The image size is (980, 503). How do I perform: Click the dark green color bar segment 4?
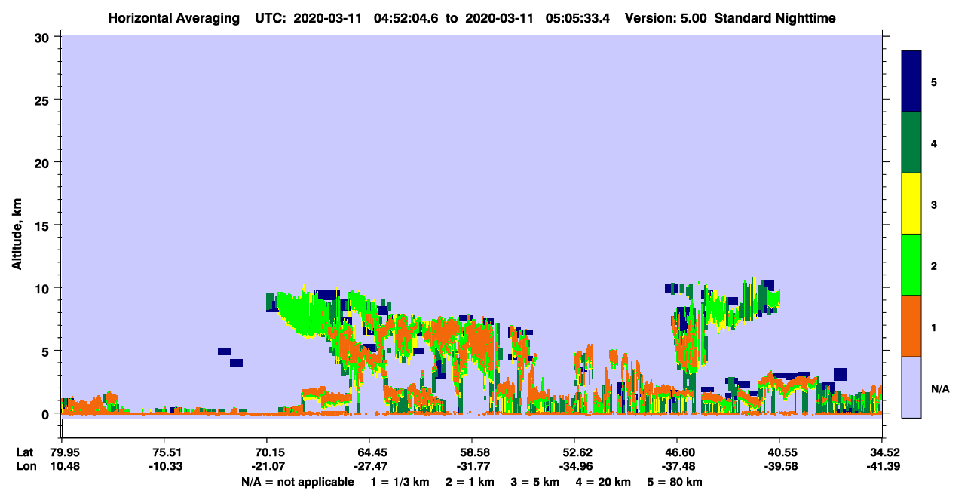[x=911, y=143]
